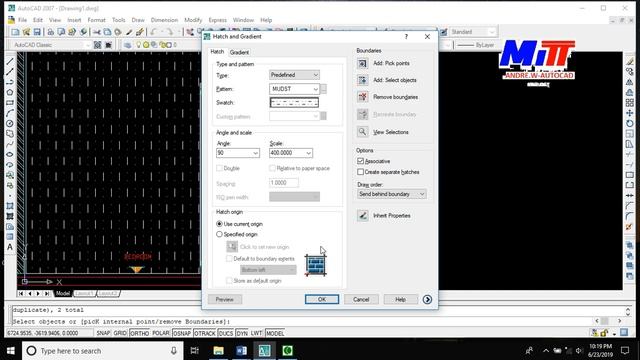Click the OK button
Image resolution: width=640 pixels, height=360 pixels.
(x=322, y=299)
